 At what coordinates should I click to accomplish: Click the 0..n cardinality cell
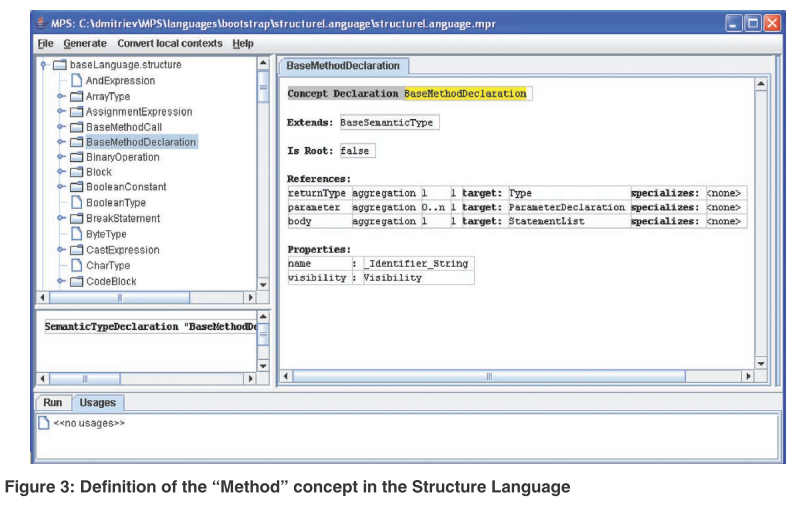pyautogui.click(x=435, y=207)
